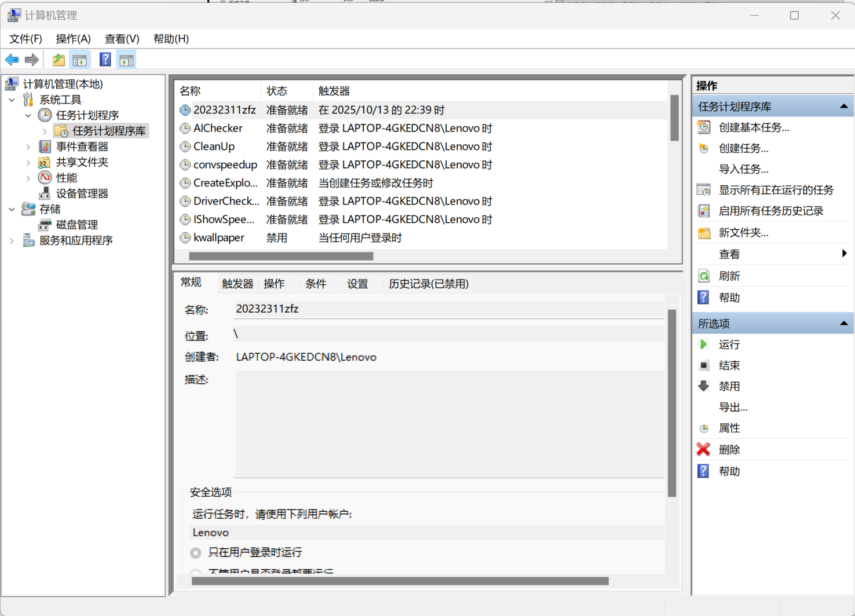The width and height of the screenshot is (855, 616).
Task: Sort the list by 触发器 column header
Action: (490, 91)
